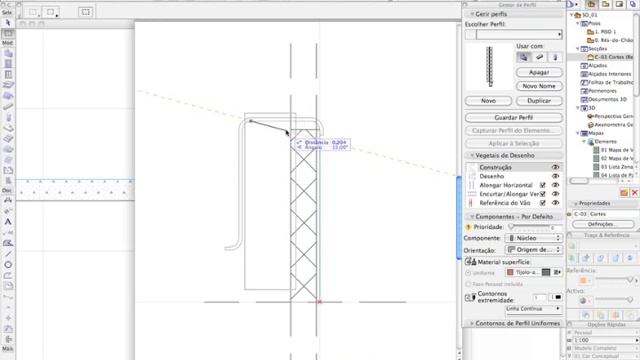This screenshot has width=640, height=360.
Task: Select the Wall tool in toolbox
Action: 8,53
